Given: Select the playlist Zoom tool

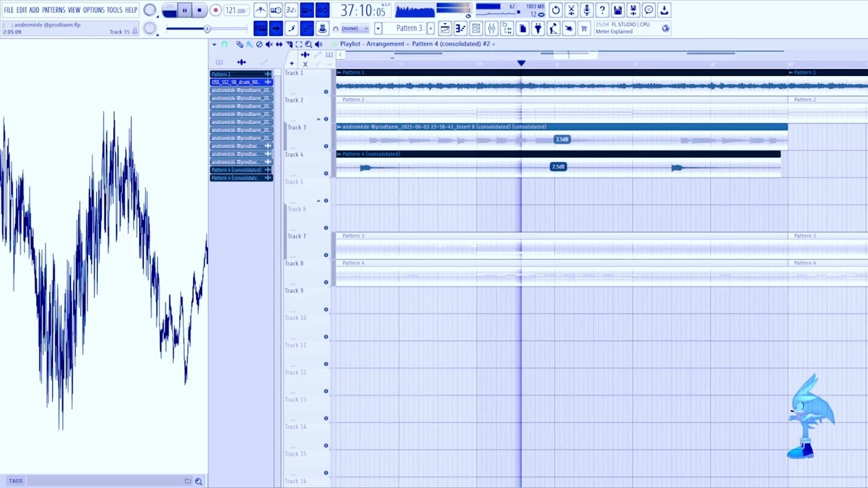Looking at the screenshot, I should pyautogui.click(x=309, y=44).
